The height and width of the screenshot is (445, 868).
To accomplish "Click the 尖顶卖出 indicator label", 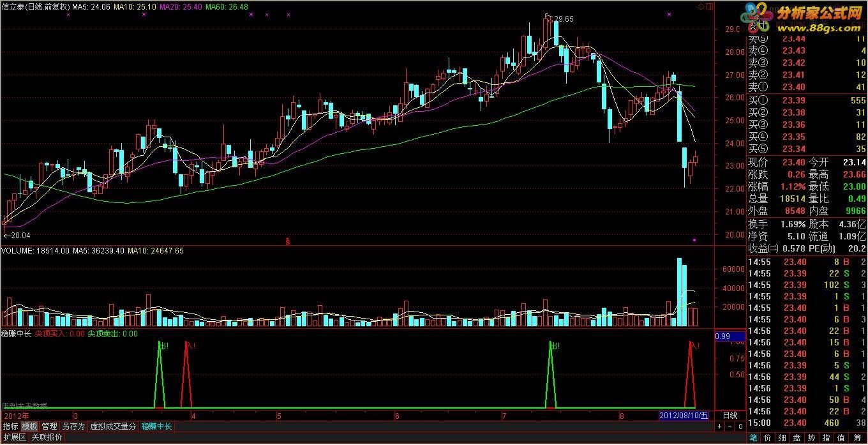I will tap(113, 333).
